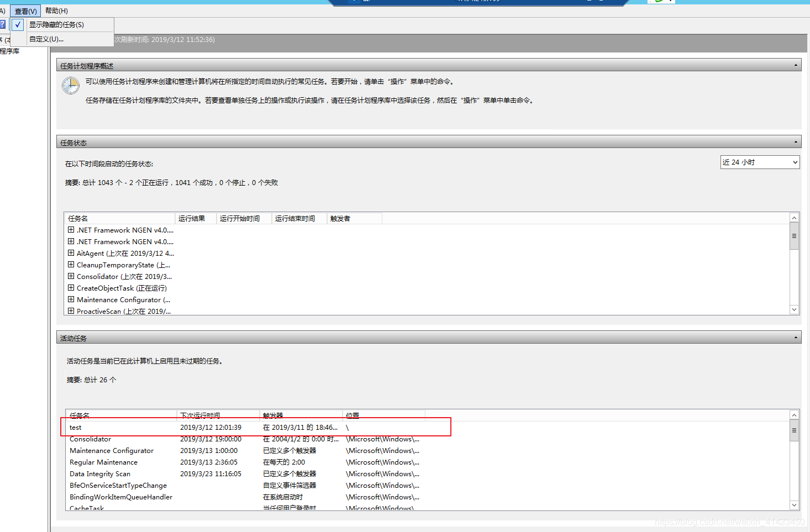Collapse the 任务状态 section
The height and width of the screenshot is (532, 810).
(x=796, y=142)
